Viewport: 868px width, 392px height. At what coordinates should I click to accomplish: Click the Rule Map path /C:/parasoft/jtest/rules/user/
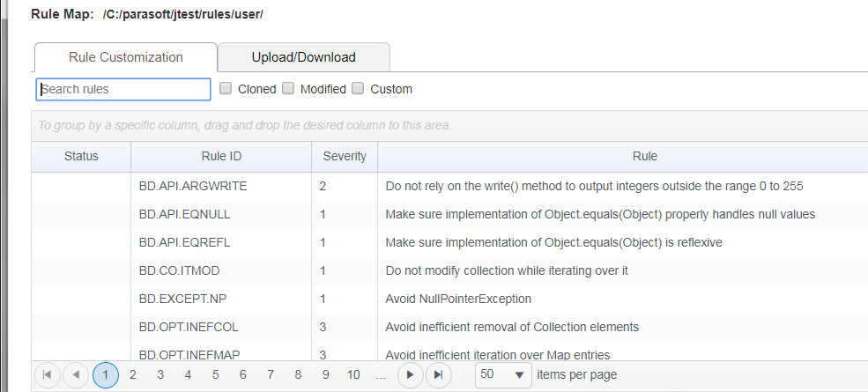[182, 14]
